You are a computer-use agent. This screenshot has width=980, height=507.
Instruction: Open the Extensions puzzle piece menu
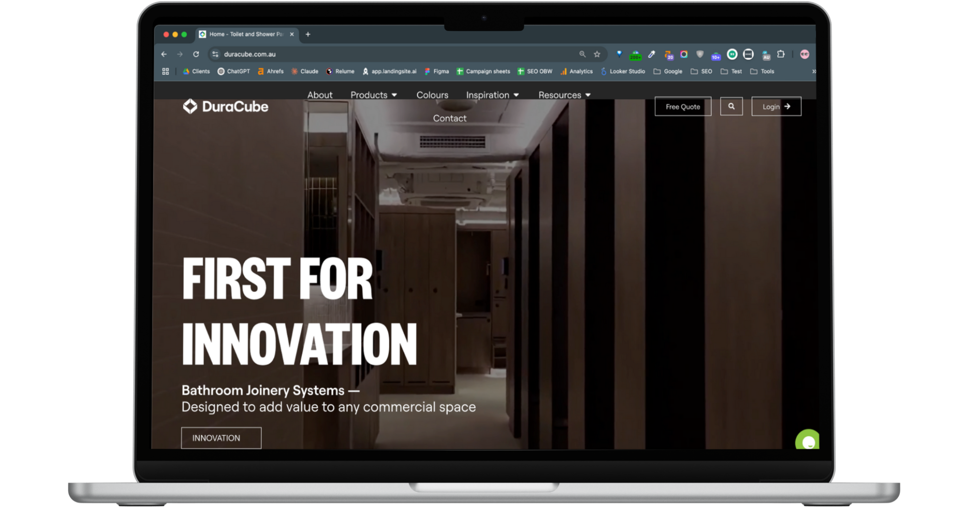point(781,54)
